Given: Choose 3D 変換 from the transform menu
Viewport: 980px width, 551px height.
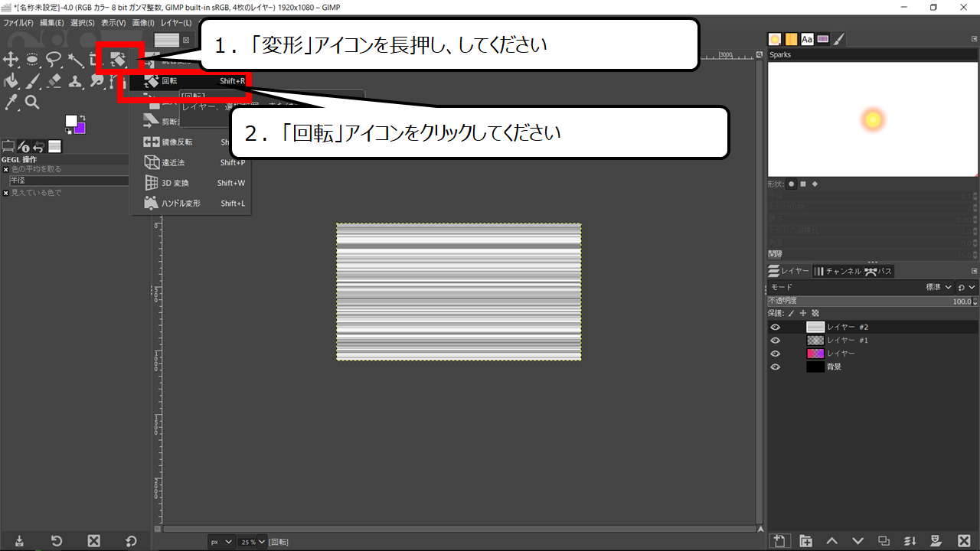Looking at the screenshot, I should [190, 183].
